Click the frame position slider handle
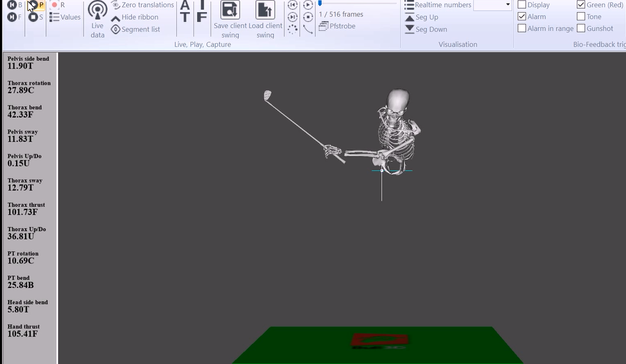 319,3
